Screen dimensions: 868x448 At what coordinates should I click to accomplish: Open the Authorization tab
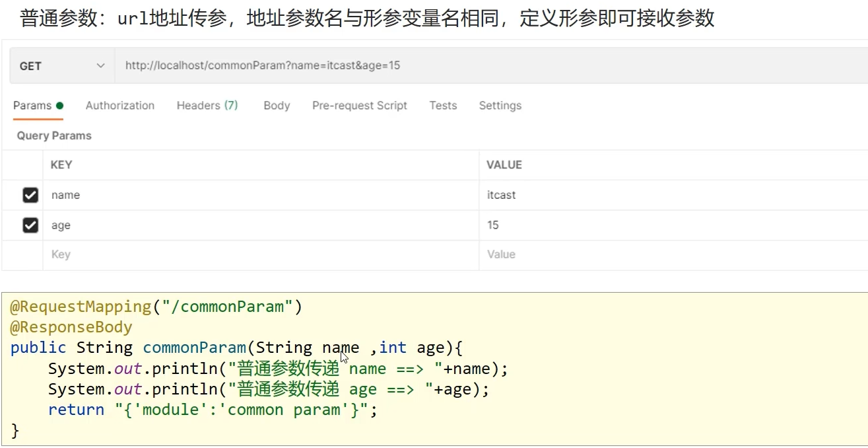[x=120, y=106]
